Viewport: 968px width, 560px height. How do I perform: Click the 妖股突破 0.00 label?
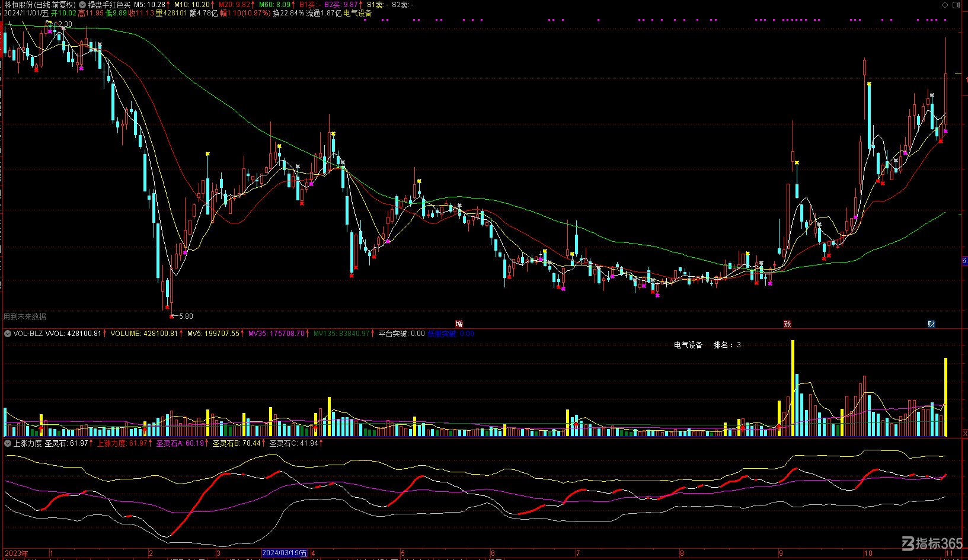click(x=451, y=334)
